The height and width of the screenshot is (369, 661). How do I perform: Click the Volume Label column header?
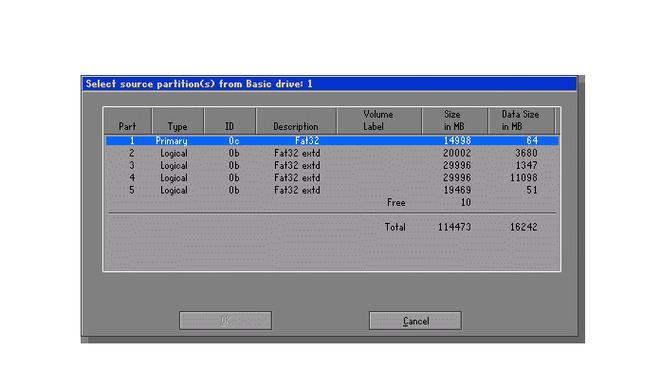pyautogui.click(x=379, y=121)
